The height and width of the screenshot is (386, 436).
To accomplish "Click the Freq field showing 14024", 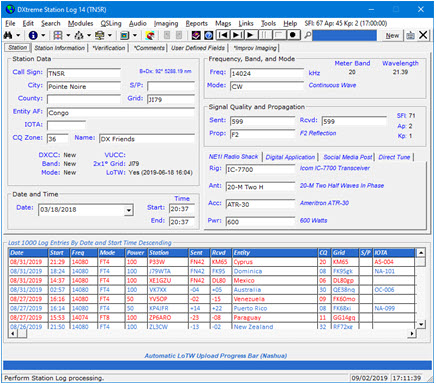I will click(267, 73).
